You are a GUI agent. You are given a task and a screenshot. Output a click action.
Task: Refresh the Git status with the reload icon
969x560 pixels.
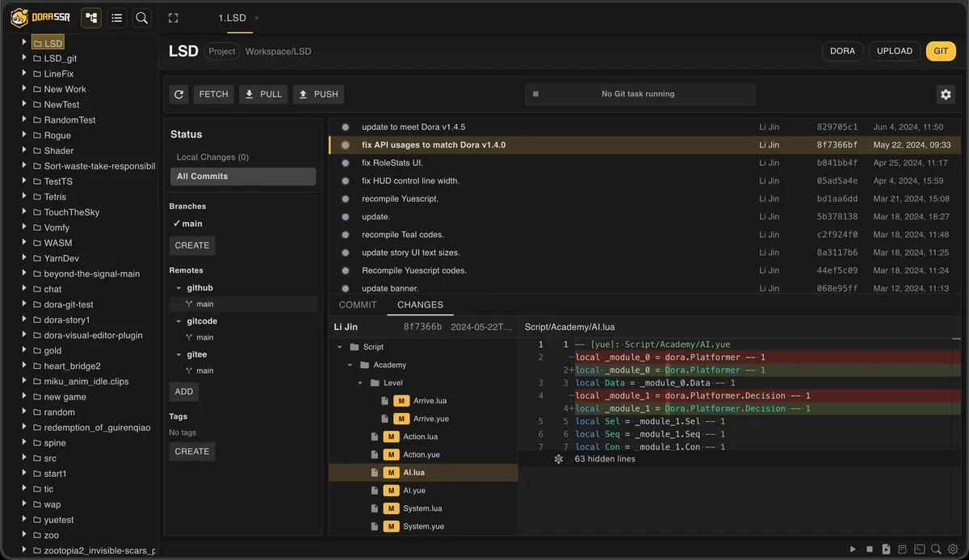(x=179, y=94)
